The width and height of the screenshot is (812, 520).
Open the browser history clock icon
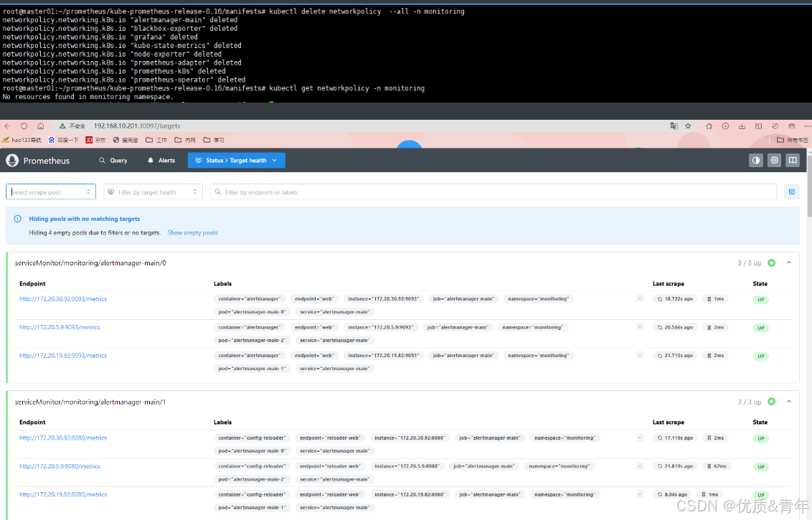point(725,126)
